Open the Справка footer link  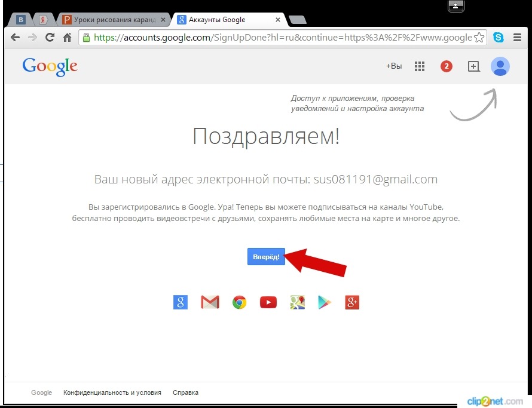pos(185,392)
